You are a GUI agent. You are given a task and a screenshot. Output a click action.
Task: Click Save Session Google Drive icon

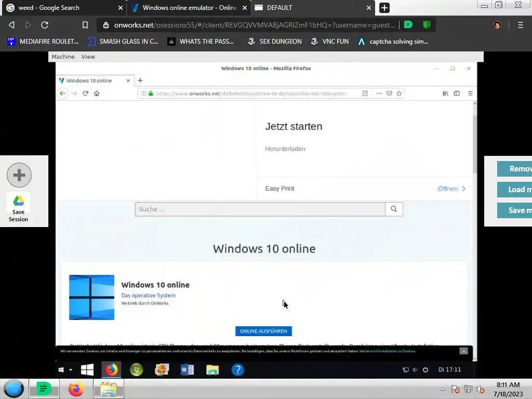click(18, 201)
